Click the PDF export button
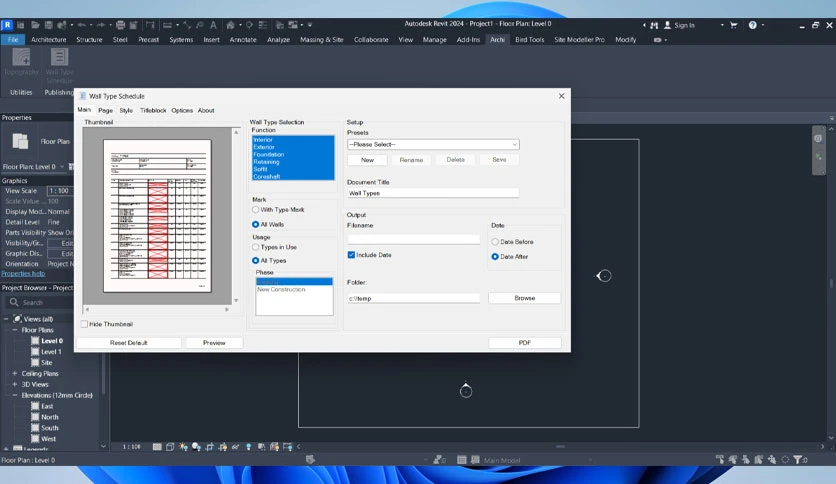This screenshot has width=836, height=484. (525, 343)
